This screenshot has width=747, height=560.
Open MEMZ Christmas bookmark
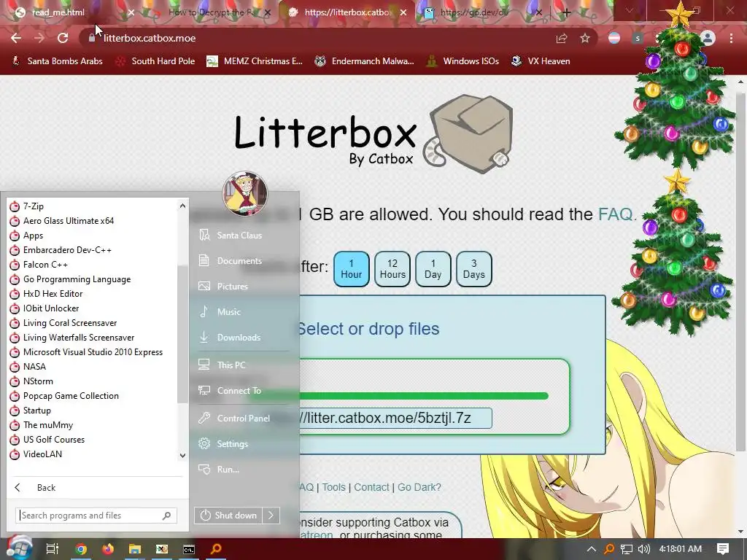[x=255, y=61]
